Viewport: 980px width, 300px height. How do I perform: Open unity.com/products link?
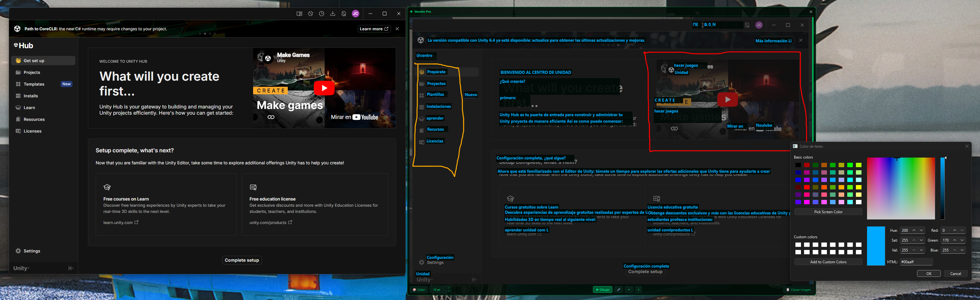(271, 223)
